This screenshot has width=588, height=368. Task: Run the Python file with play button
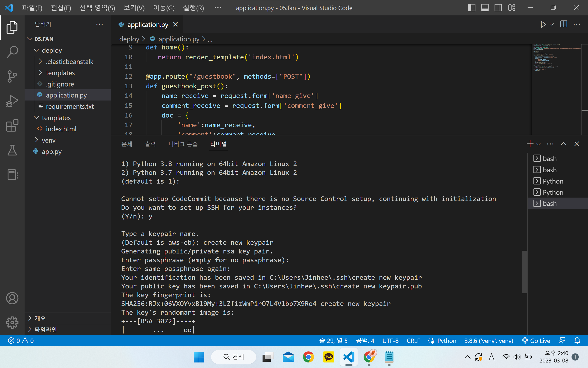[543, 24]
